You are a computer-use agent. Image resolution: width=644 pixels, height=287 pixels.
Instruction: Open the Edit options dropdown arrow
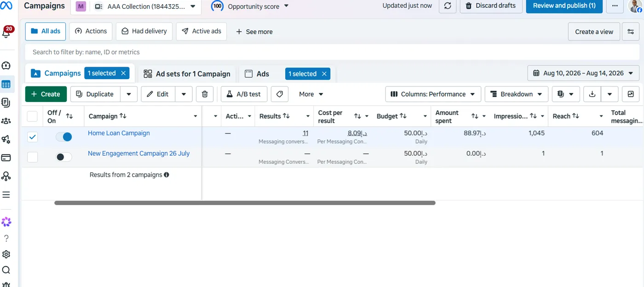tap(184, 94)
